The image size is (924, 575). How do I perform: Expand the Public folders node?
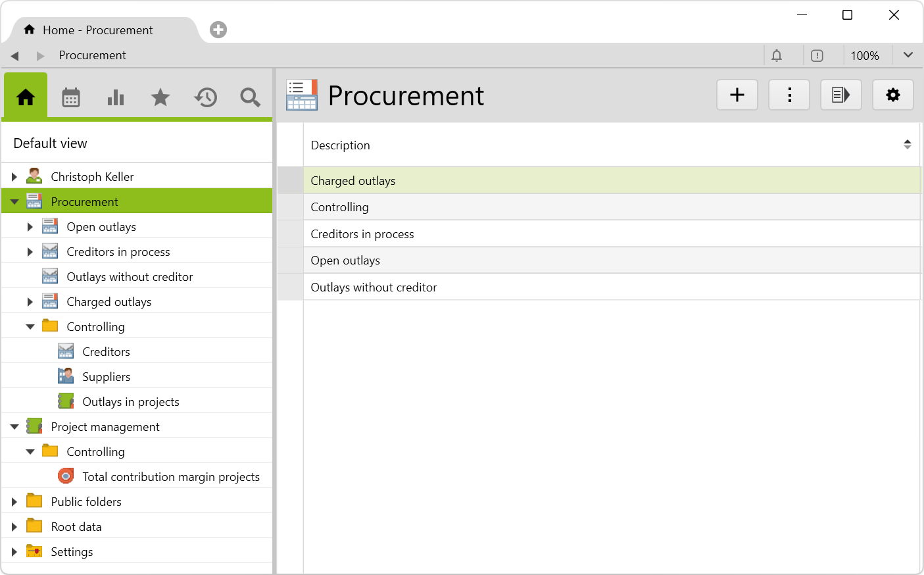(14, 502)
